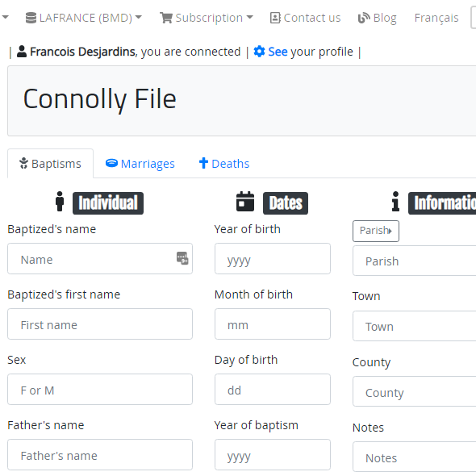Click the Information section badge
The height and width of the screenshot is (476, 476).
tap(442, 203)
